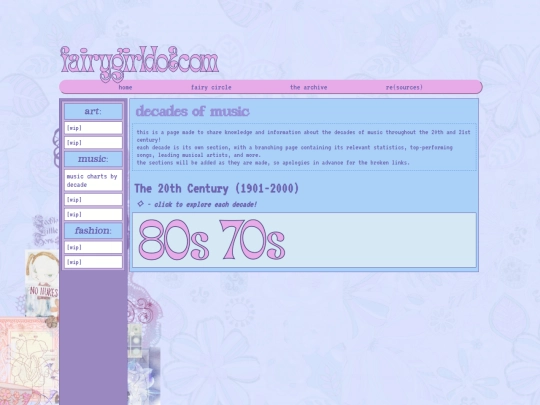
Task: Open the archive from the navbar
Action: [309, 87]
